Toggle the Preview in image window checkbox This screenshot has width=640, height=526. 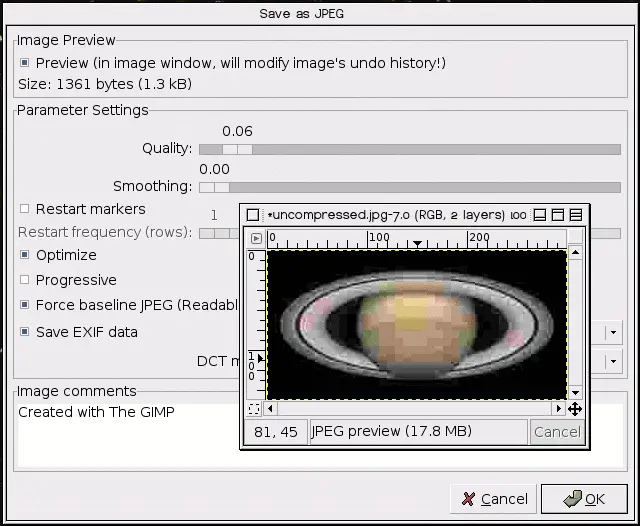tap(24, 62)
